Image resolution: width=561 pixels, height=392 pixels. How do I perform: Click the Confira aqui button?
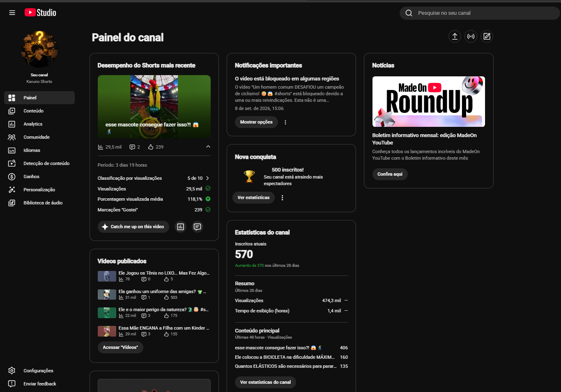pos(390,174)
